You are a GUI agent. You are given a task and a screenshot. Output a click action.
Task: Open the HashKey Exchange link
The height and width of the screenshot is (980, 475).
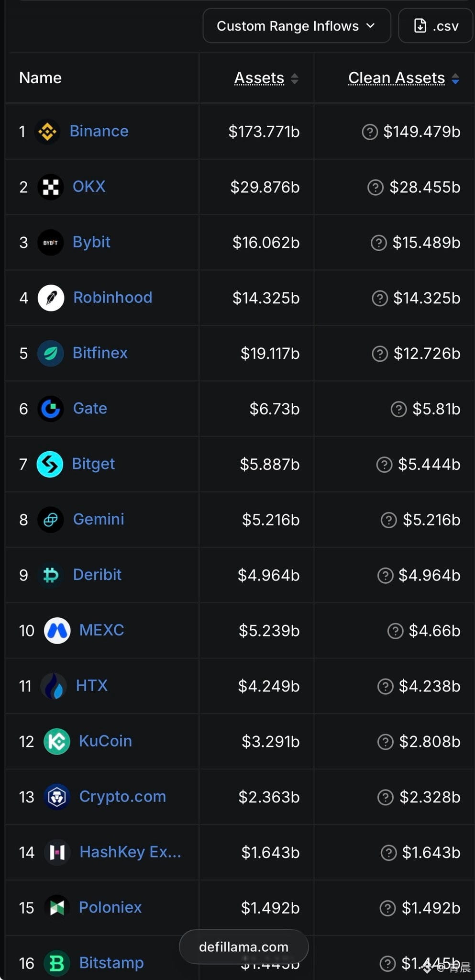point(130,852)
